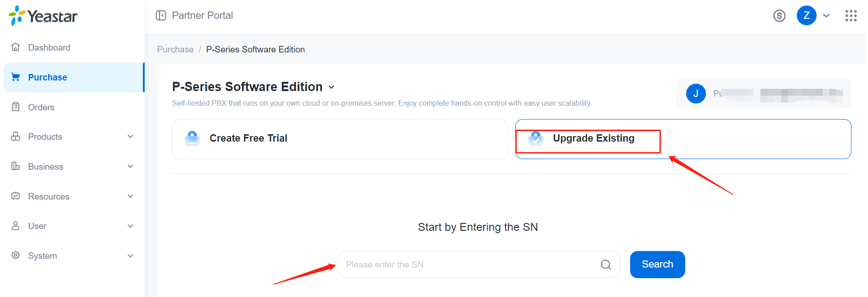Click the magnifier icon inside SN field
The width and height of the screenshot is (868, 297).
click(606, 265)
